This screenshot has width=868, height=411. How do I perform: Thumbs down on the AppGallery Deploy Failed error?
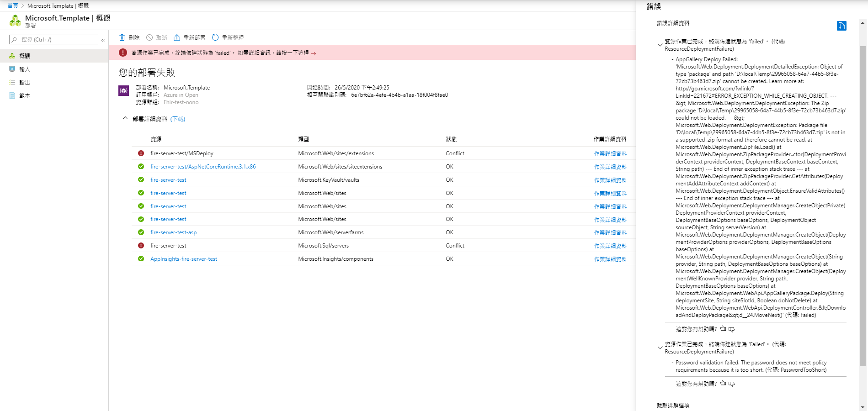click(732, 329)
